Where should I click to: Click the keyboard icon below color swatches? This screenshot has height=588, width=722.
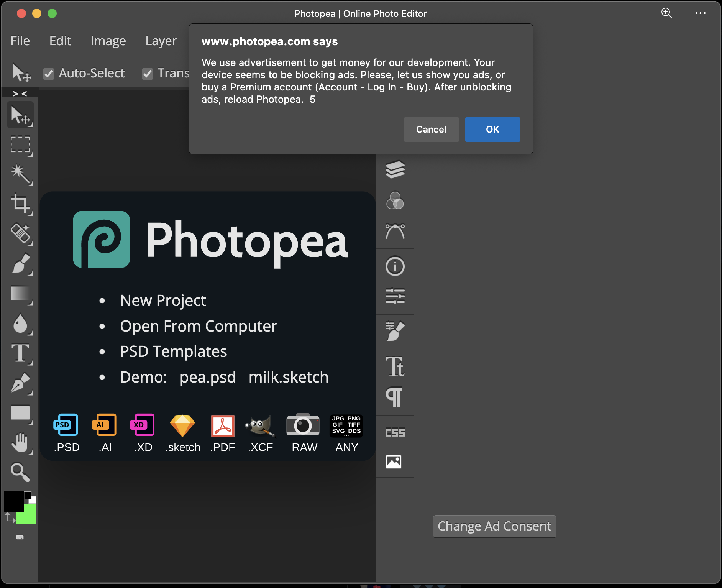(20, 537)
